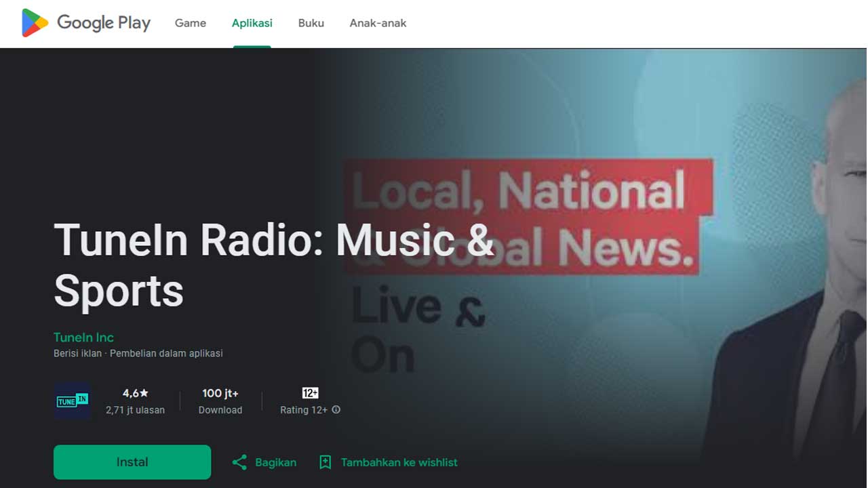Open the TuneIn Inc developer link
Screen dimensions: 868x488
click(83, 338)
